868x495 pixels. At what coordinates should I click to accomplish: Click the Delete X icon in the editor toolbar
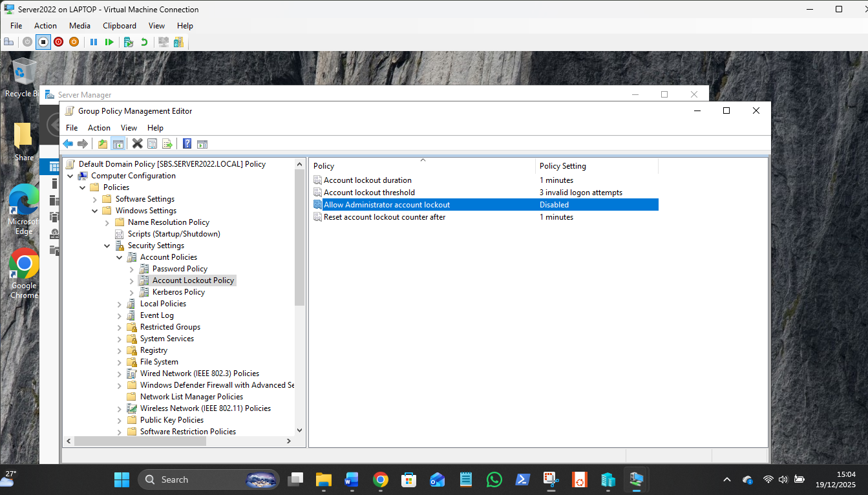click(x=137, y=143)
